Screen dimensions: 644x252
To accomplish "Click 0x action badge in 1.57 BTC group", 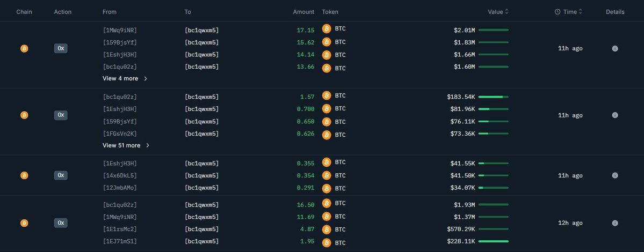I will click(x=61, y=115).
